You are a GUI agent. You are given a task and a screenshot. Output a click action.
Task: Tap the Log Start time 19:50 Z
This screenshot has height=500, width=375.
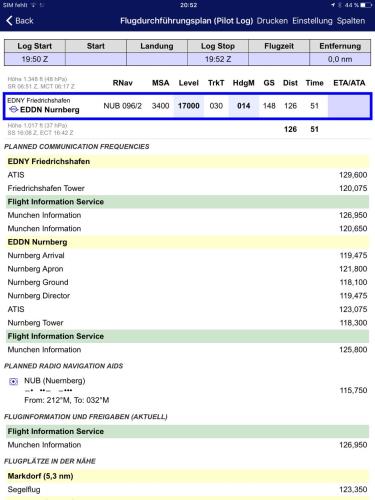35,59
